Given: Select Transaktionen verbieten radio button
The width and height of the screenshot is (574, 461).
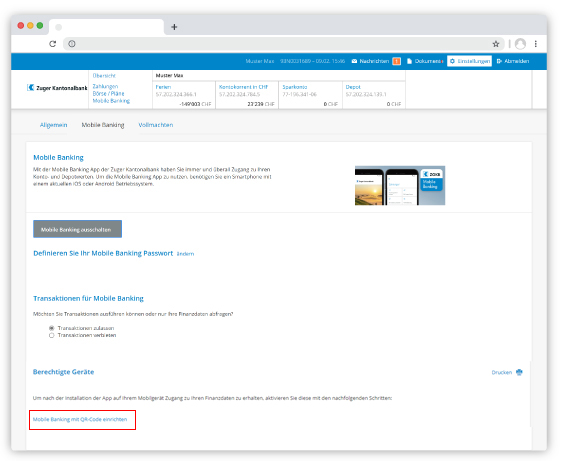Looking at the screenshot, I should click(52, 335).
